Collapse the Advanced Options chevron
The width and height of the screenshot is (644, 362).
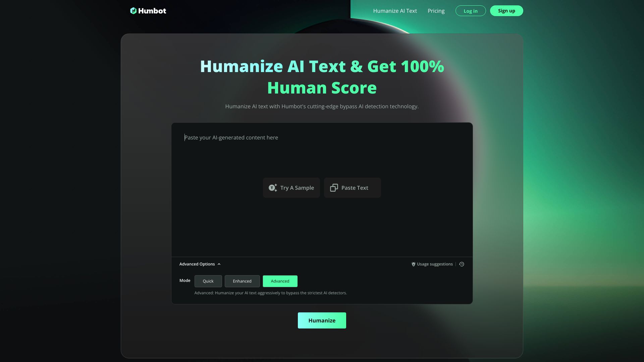(219, 264)
